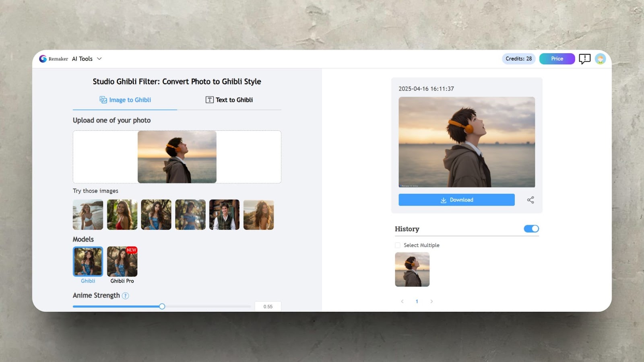This screenshot has height=362, width=644.
Task: Go to the next history page arrow
Action: (x=431, y=301)
